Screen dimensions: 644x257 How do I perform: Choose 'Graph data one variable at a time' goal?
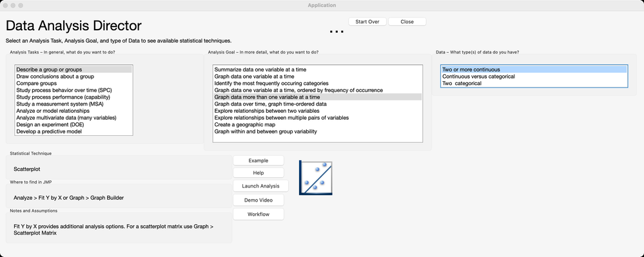click(x=317, y=77)
